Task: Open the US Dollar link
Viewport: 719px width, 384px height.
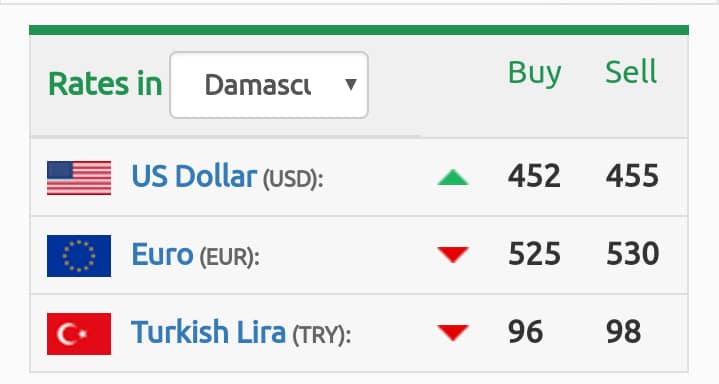Action: tap(194, 176)
